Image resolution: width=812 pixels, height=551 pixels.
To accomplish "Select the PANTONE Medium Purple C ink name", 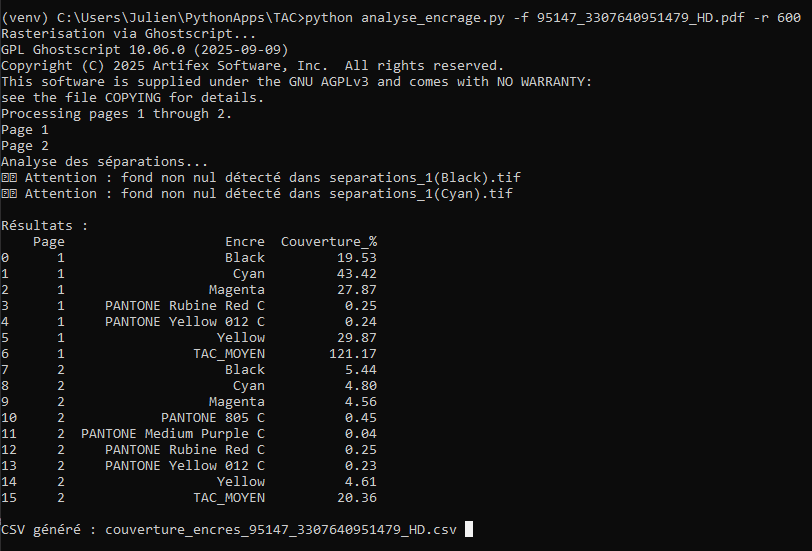I will pyautogui.click(x=172, y=434).
